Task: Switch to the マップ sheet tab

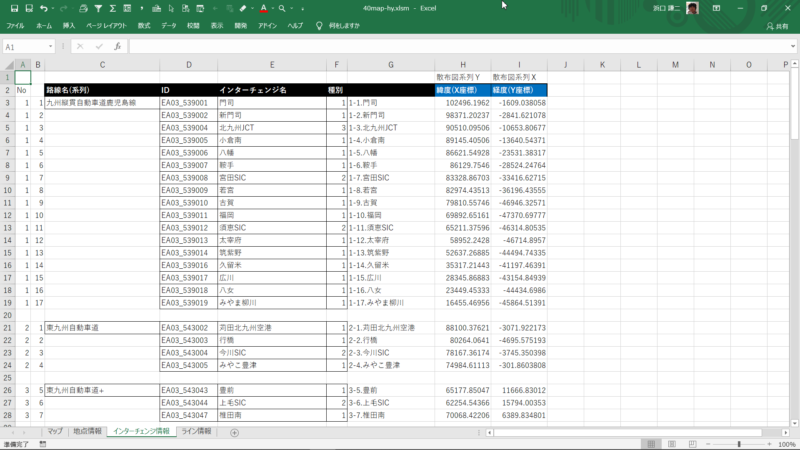Action: pos(55,432)
